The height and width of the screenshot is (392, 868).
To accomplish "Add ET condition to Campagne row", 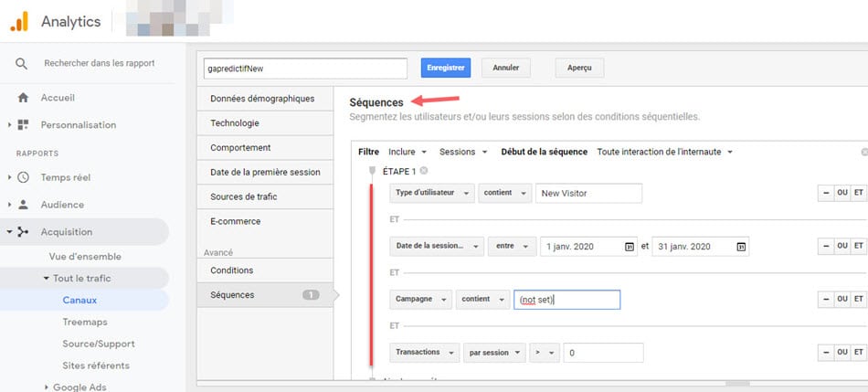I will [x=859, y=299].
